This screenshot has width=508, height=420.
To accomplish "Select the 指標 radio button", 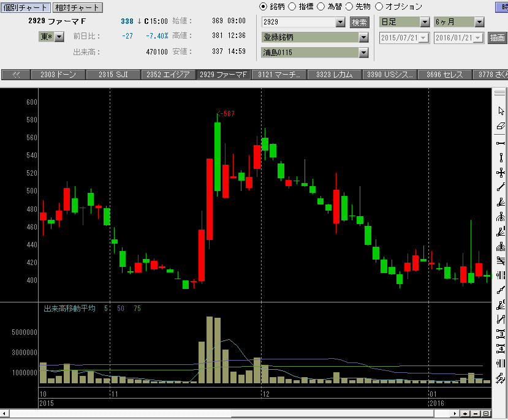I will pyautogui.click(x=292, y=7).
